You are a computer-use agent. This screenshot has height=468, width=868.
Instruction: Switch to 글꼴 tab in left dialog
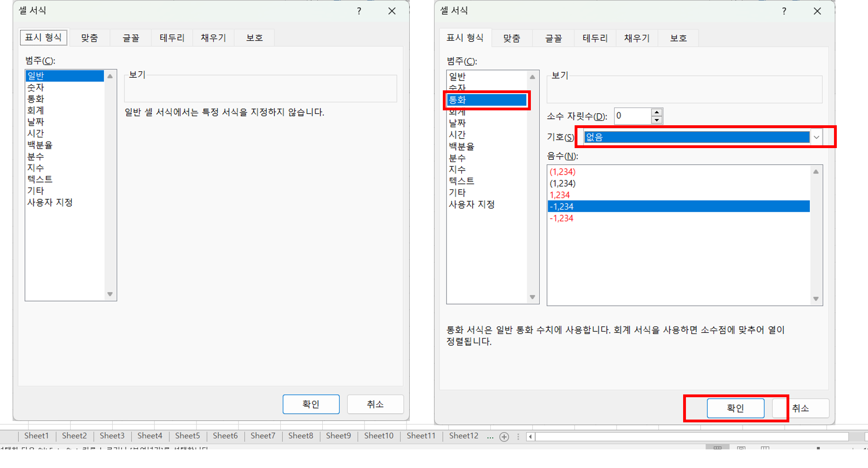click(x=131, y=38)
